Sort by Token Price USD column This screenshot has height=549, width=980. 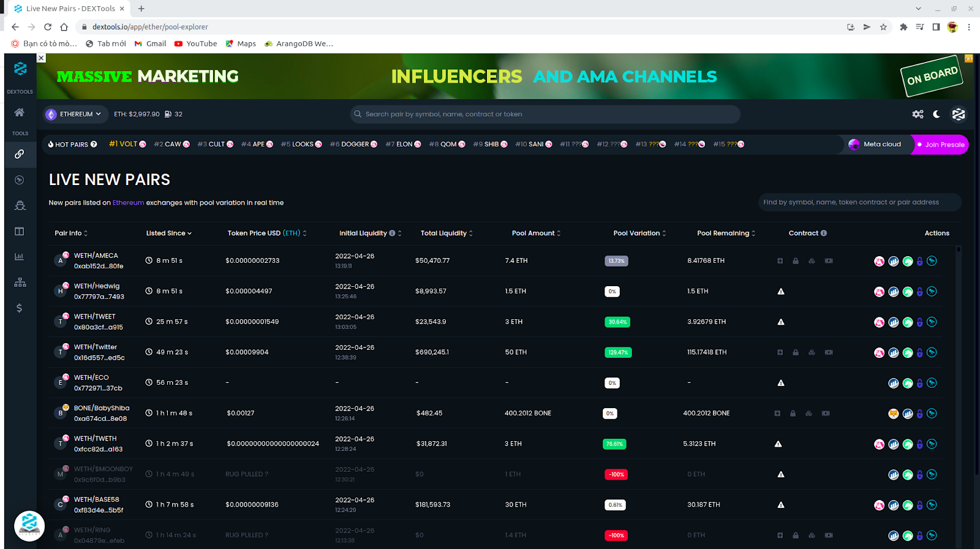(x=267, y=233)
